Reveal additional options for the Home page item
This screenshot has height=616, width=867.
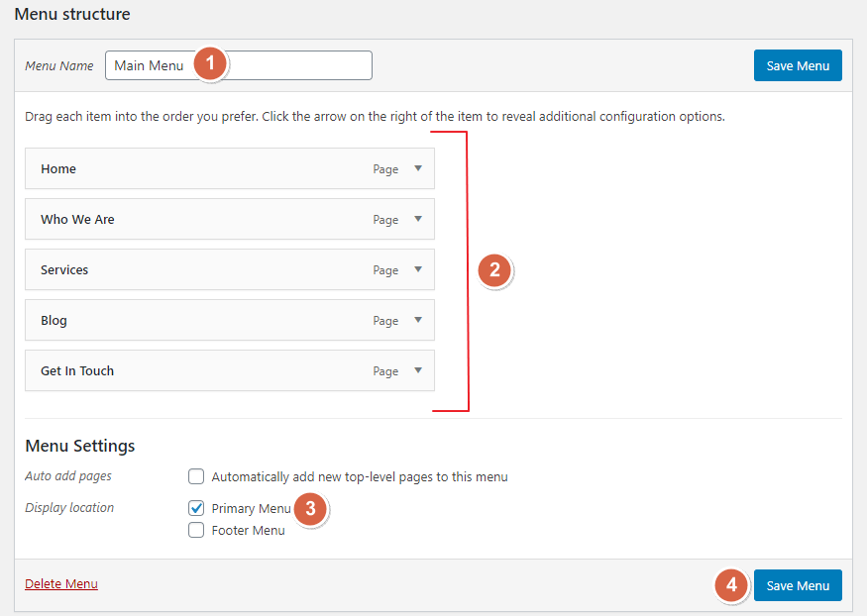click(x=418, y=168)
